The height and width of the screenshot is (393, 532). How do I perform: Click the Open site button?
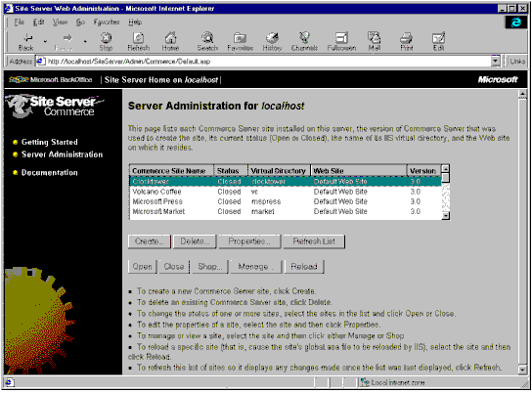tap(143, 267)
